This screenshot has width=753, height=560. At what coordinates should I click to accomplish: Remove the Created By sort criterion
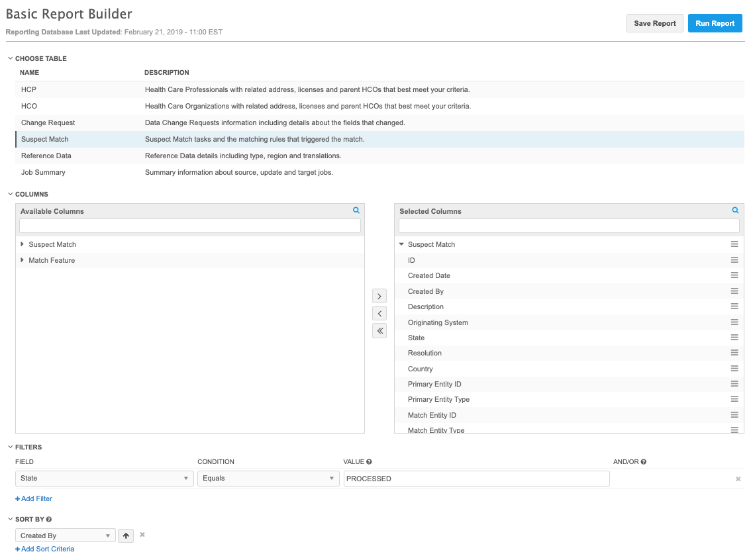click(142, 535)
